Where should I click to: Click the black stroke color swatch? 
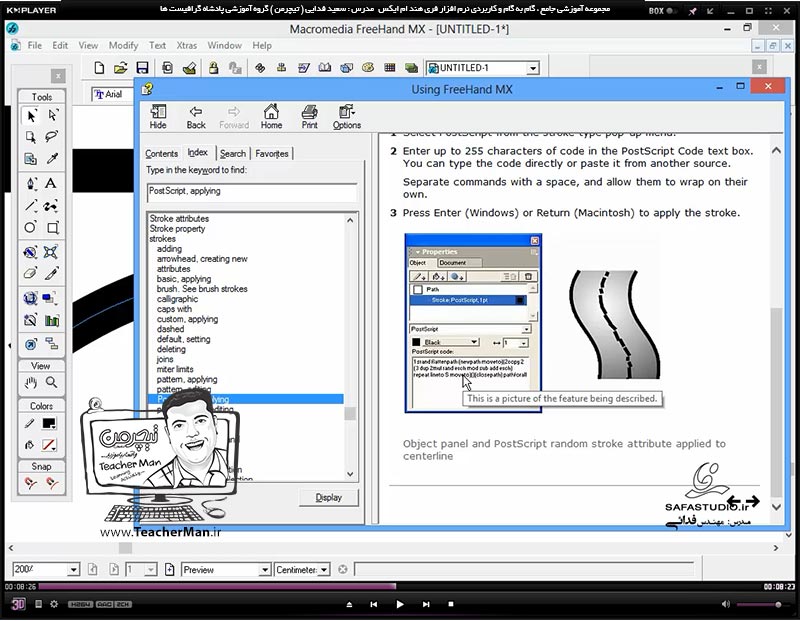click(x=49, y=424)
